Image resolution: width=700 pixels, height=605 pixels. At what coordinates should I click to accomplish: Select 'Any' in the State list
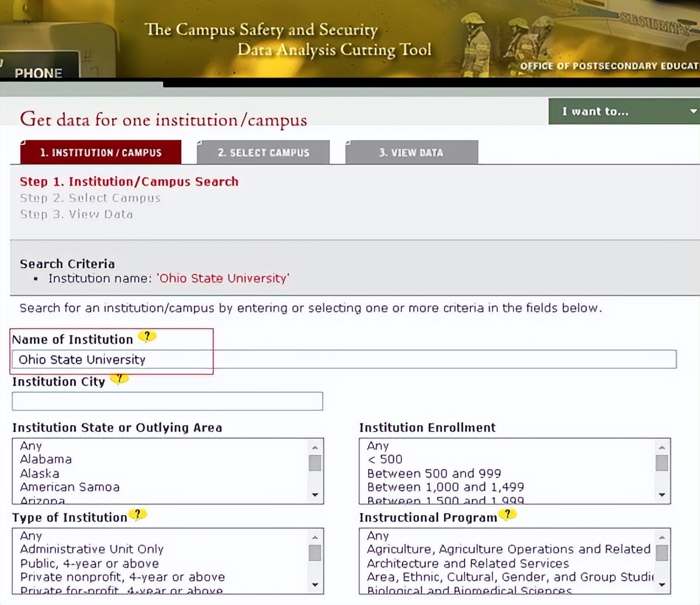coord(31,446)
